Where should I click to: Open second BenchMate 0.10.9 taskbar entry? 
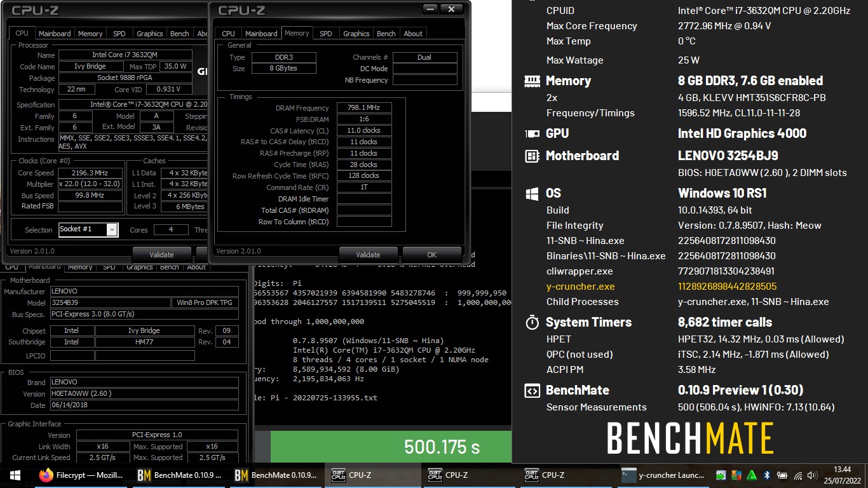pyautogui.click(x=276, y=475)
